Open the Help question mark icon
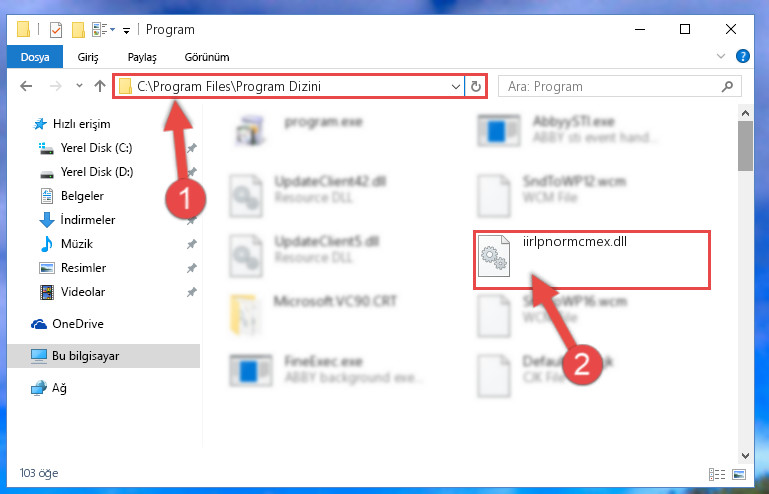This screenshot has height=494, width=769. tap(743, 56)
